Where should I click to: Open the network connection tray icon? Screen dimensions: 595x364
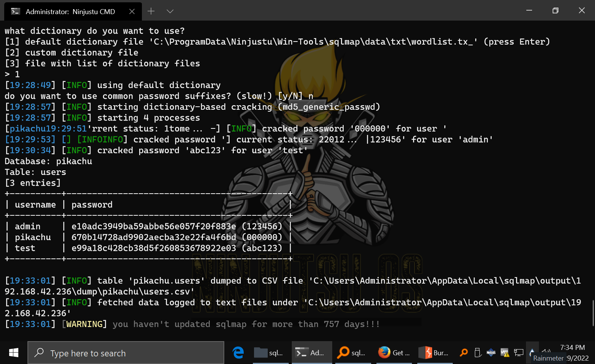coord(519,353)
